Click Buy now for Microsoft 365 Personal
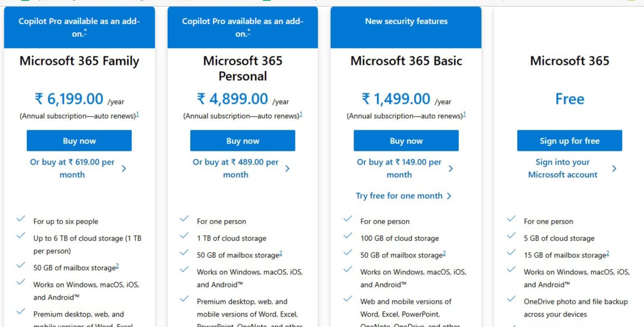This screenshot has width=644, height=327. coord(243,141)
